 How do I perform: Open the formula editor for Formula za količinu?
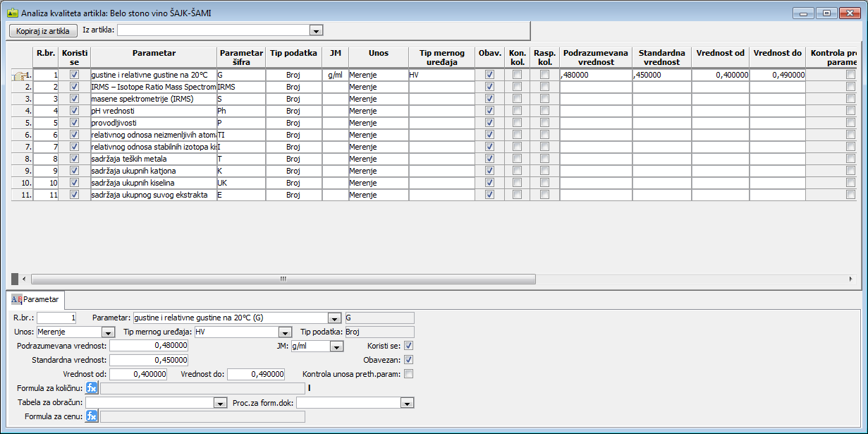[92, 388]
